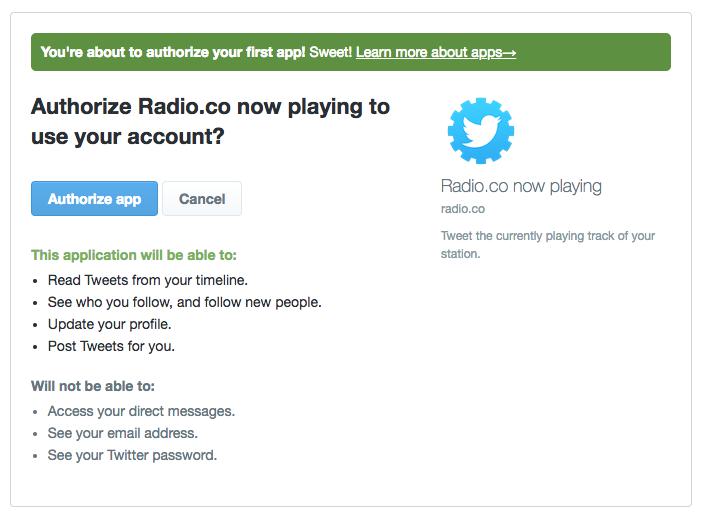
Task: Click the word Sweet! in the banner
Action: point(330,52)
